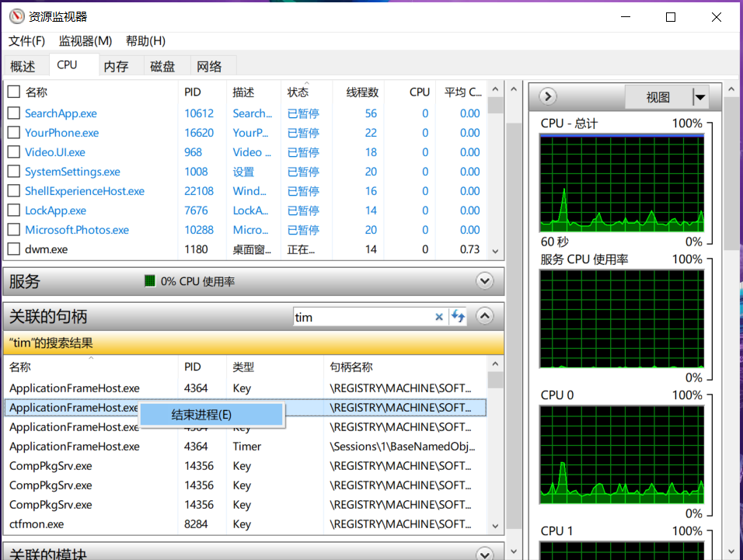Select the ctfmon.exe handle row
This screenshot has height=560, width=743.
(246, 524)
